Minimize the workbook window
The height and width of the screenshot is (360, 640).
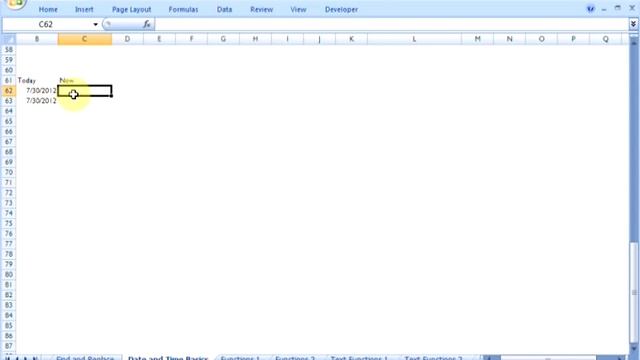point(604,9)
